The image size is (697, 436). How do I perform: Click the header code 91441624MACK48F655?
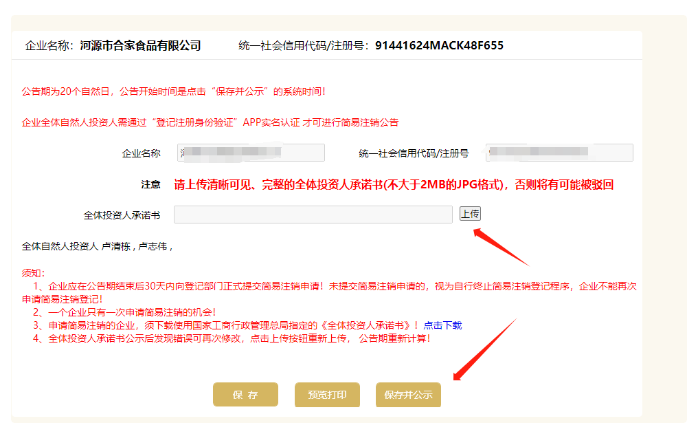[x=439, y=46]
